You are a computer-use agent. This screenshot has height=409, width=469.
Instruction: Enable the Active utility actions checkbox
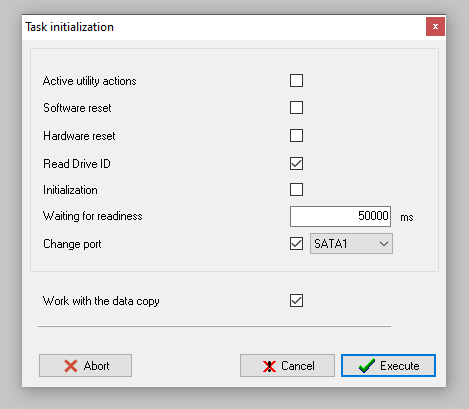[x=296, y=81]
